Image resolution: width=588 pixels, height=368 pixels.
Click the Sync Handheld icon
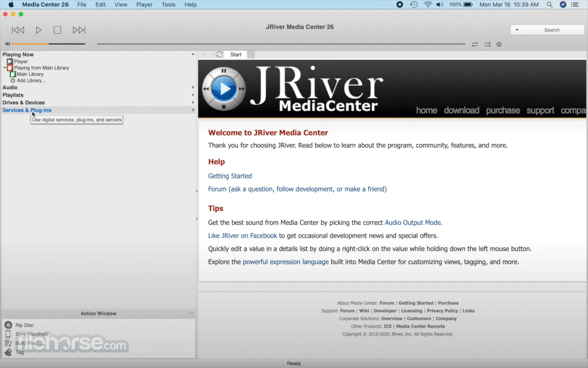pyautogui.click(x=8, y=334)
